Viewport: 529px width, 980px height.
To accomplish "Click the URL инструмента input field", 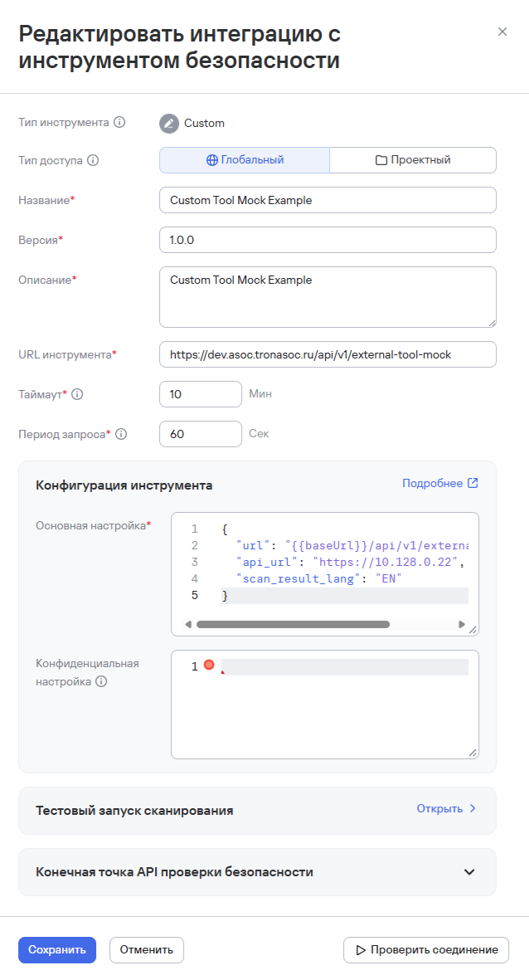I will coord(328,354).
